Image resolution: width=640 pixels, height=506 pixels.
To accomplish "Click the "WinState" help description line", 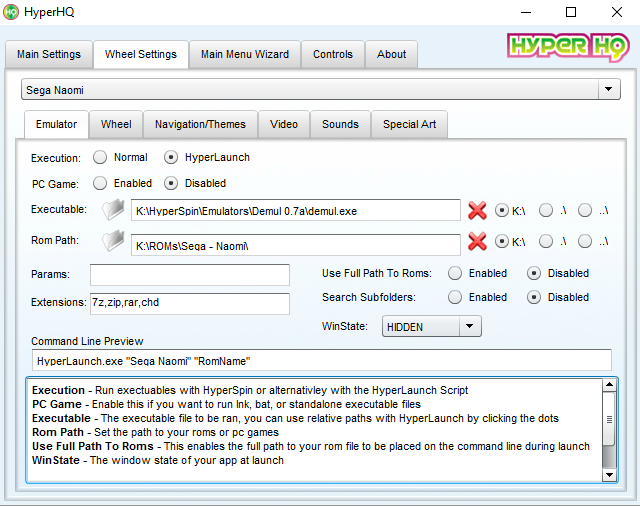I will [x=158, y=460].
